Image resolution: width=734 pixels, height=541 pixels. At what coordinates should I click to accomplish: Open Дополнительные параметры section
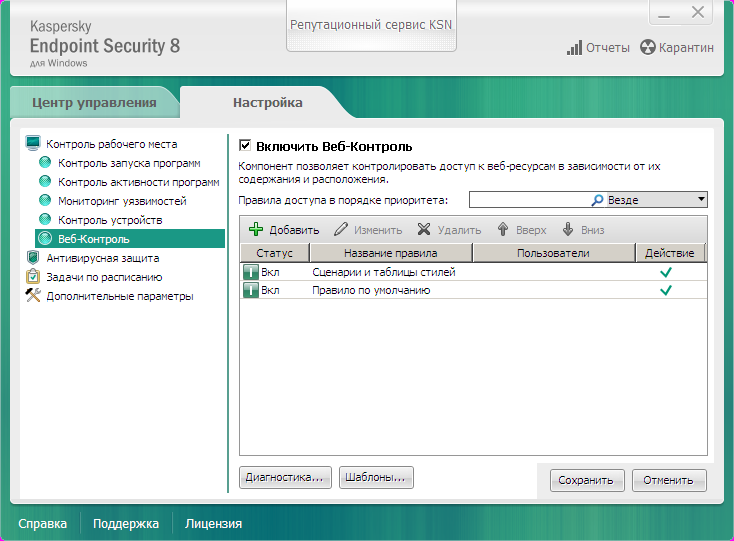click(x=120, y=296)
